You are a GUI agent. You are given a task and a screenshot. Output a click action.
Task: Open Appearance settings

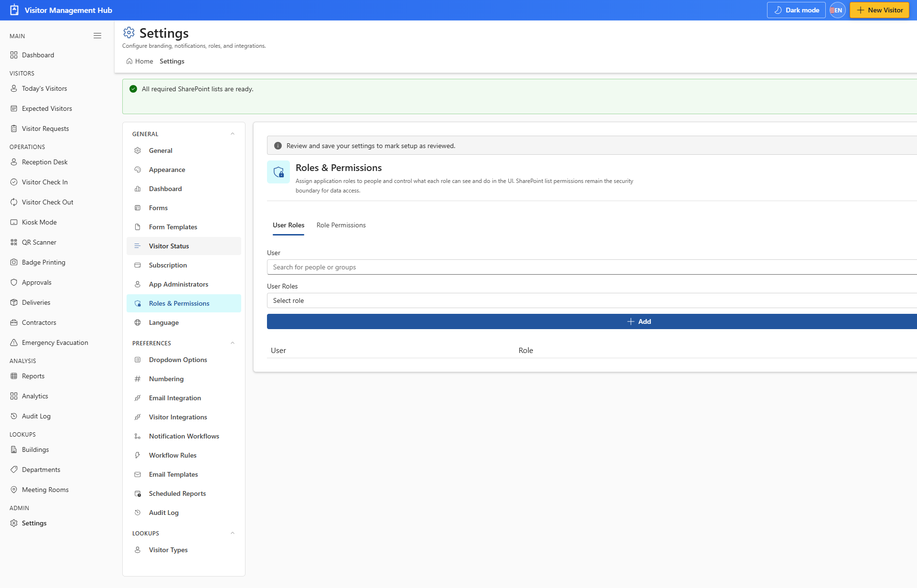184,170
